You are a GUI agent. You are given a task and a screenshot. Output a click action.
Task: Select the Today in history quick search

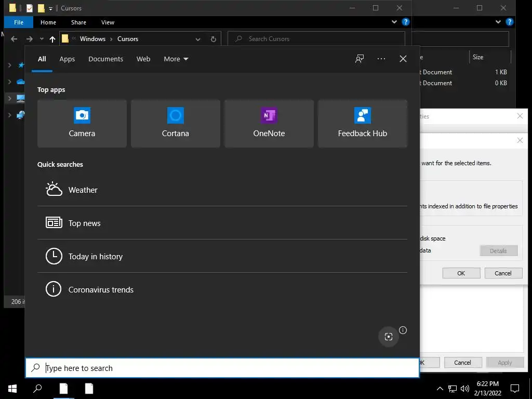coord(222,256)
